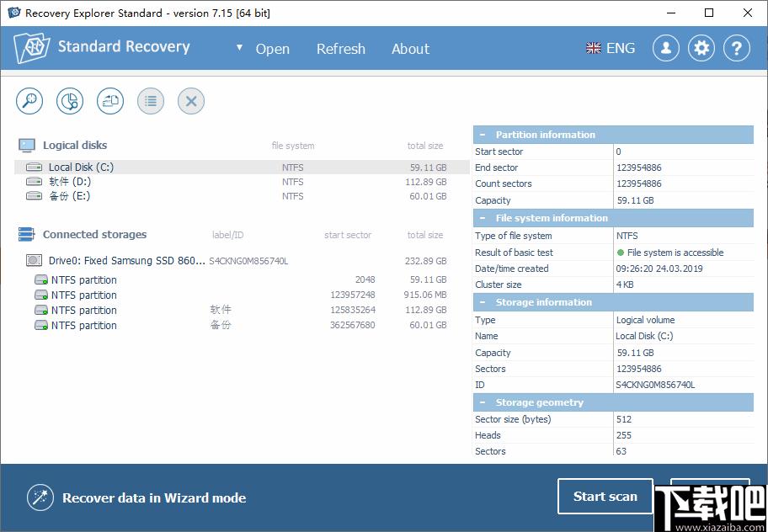Open the user account icon
This screenshot has width=768, height=532.
pos(665,48)
